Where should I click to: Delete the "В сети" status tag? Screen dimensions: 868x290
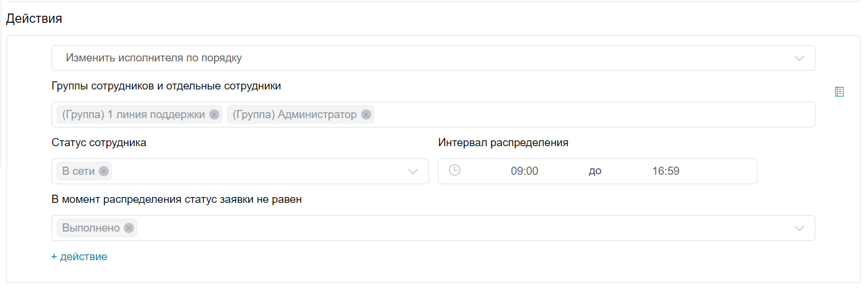pyautogui.click(x=103, y=171)
